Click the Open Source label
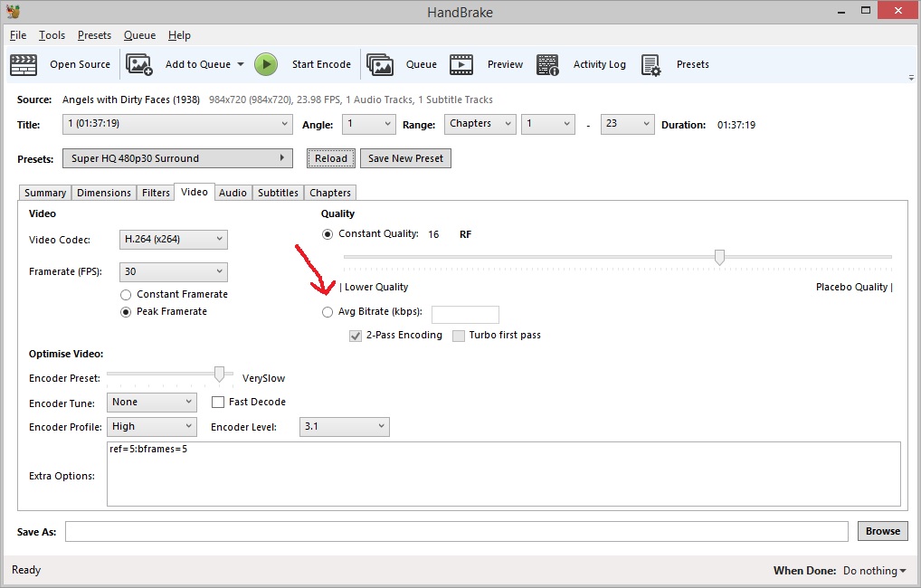 click(x=80, y=64)
